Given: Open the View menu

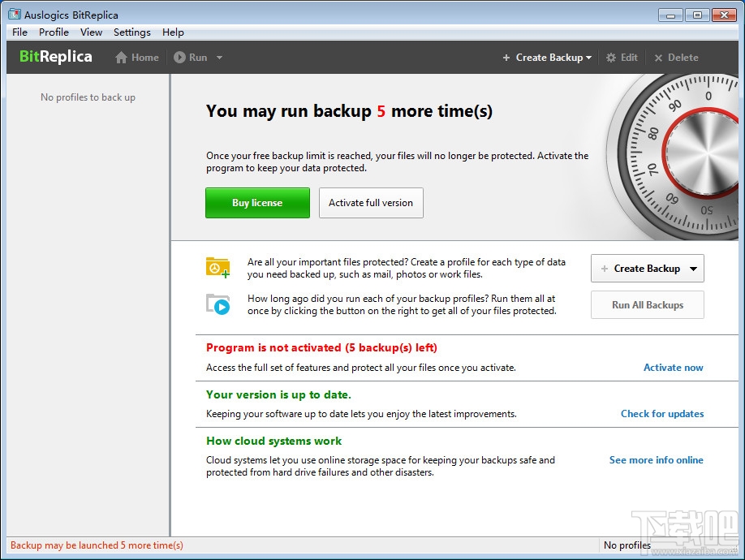Looking at the screenshot, I should (x=91, y=32).
